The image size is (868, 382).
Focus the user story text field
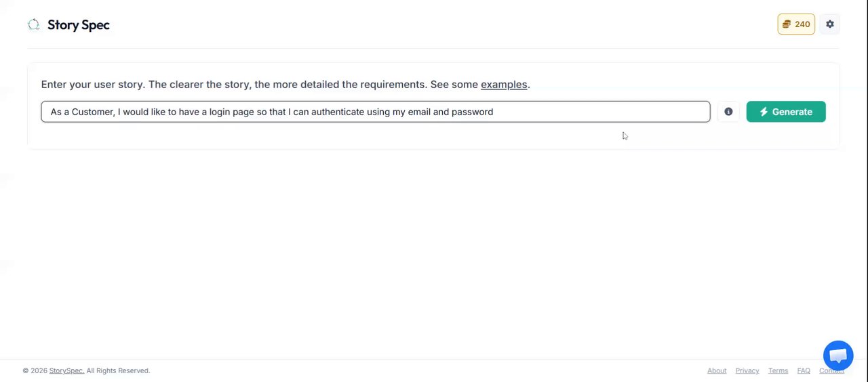click(x=376, y=112)
